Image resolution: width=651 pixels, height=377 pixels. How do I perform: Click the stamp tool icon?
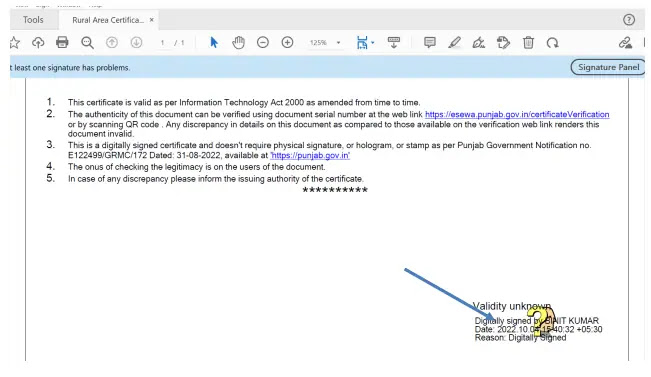click(x=503, y=42)
